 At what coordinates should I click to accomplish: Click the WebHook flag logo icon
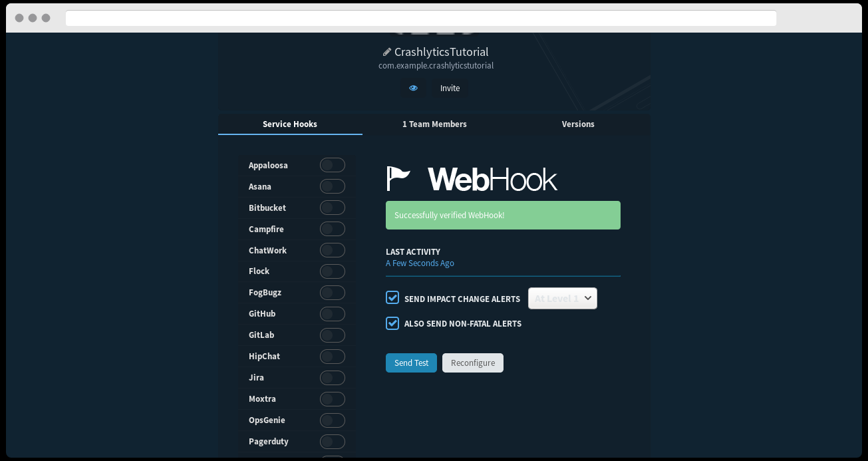398,178
